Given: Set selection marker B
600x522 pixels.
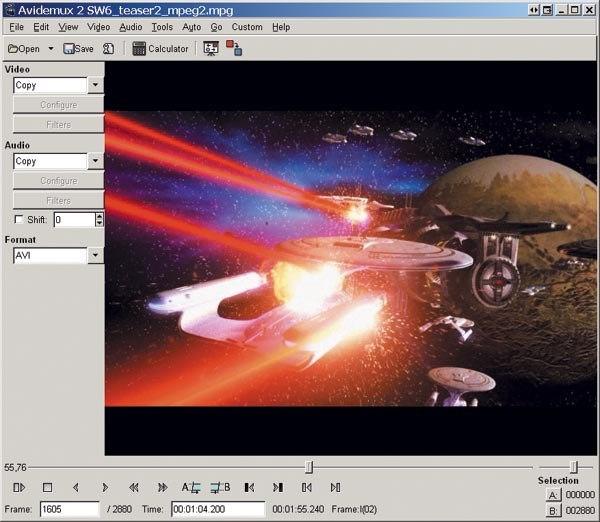Looking at the screenshot, I should (x=220, y=488).
